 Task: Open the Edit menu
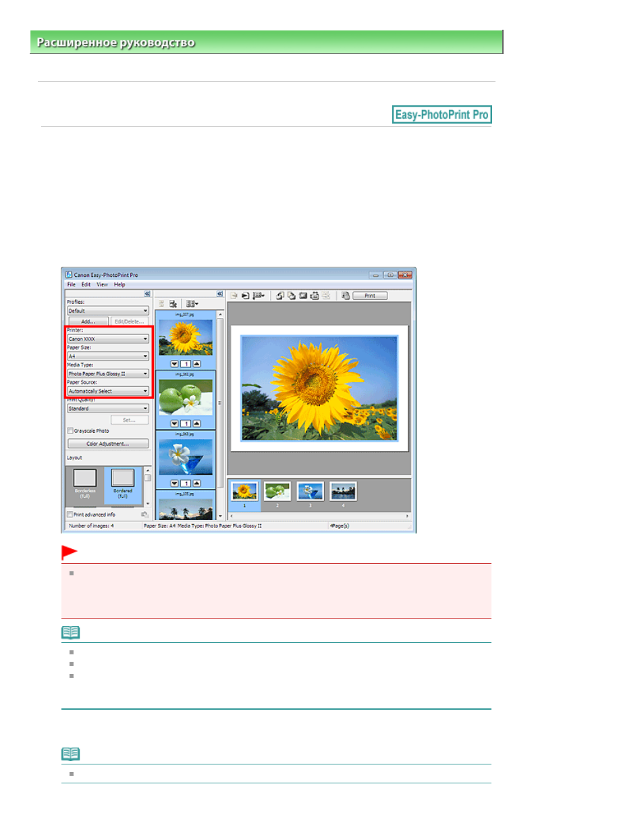tap(86, 284)
